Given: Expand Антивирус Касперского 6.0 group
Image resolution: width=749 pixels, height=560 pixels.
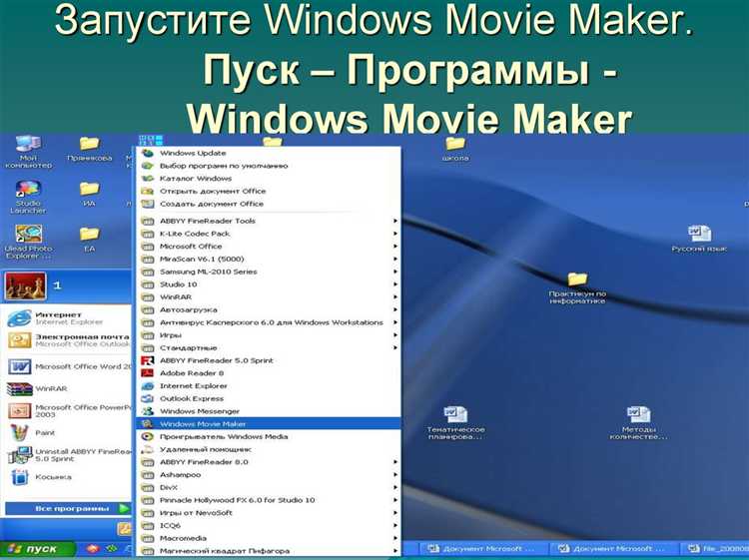Looking at the screenshot, I should coord(269,322).
